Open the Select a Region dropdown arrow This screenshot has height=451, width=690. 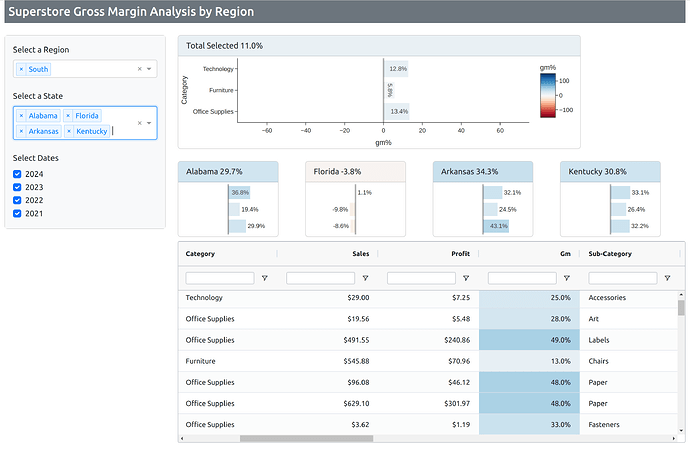click(x=149, y=69)
